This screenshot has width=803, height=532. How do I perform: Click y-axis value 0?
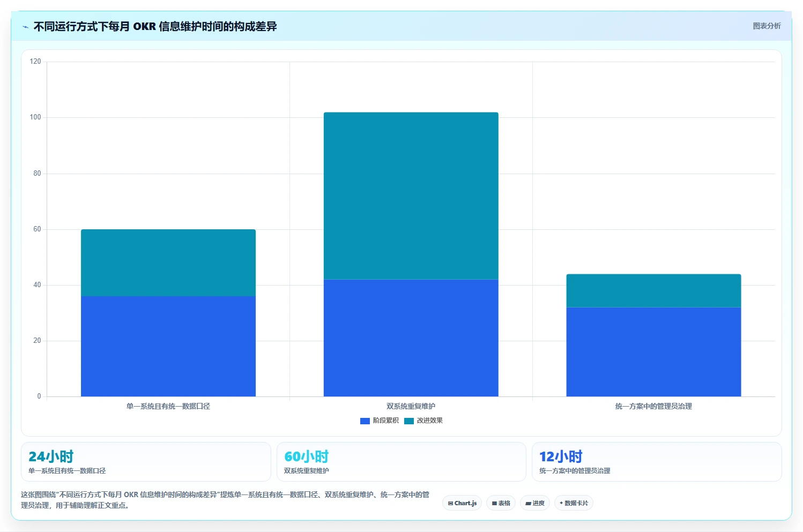click(39, 396)
